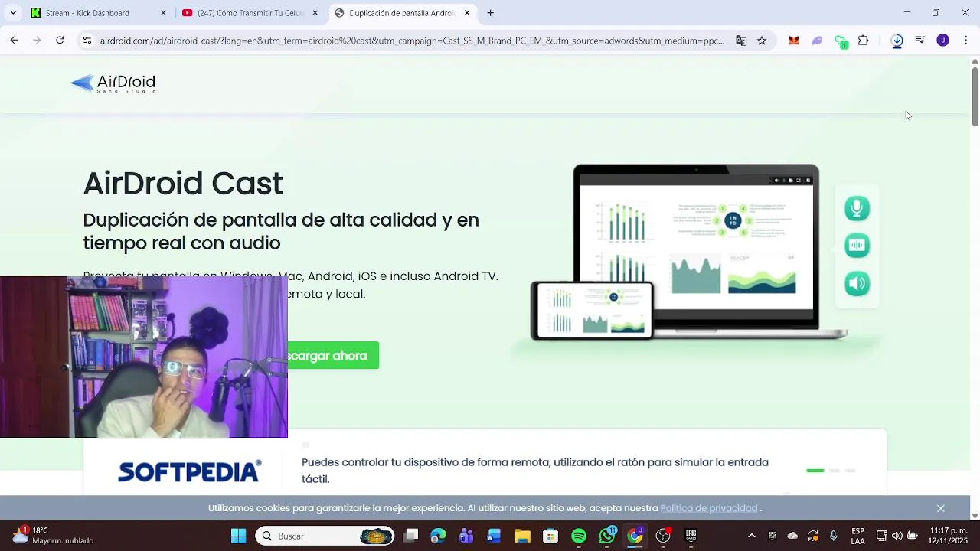
Task: Click the page vertical scrollbar thumb
Action: (x=975, y=97)
